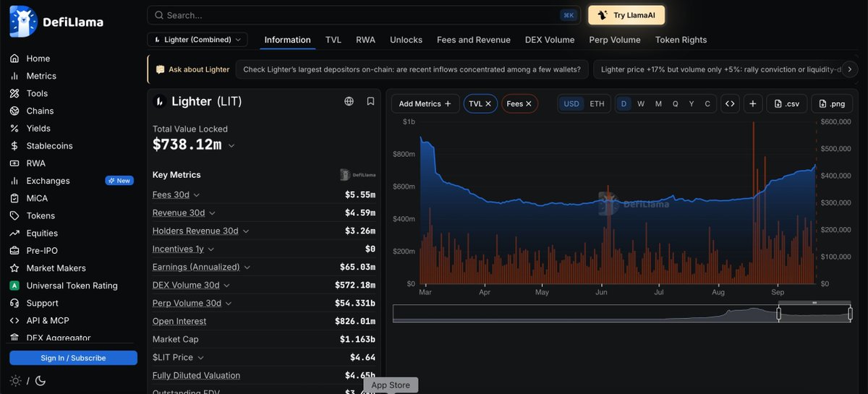868x394 pixels.
Task: Switch to the TVL tab
Action: 333,40
